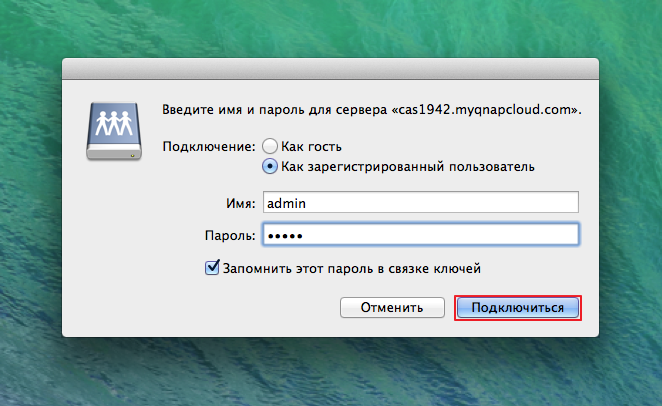Click the dialog's gray title bar

click(x=330, y=69)
